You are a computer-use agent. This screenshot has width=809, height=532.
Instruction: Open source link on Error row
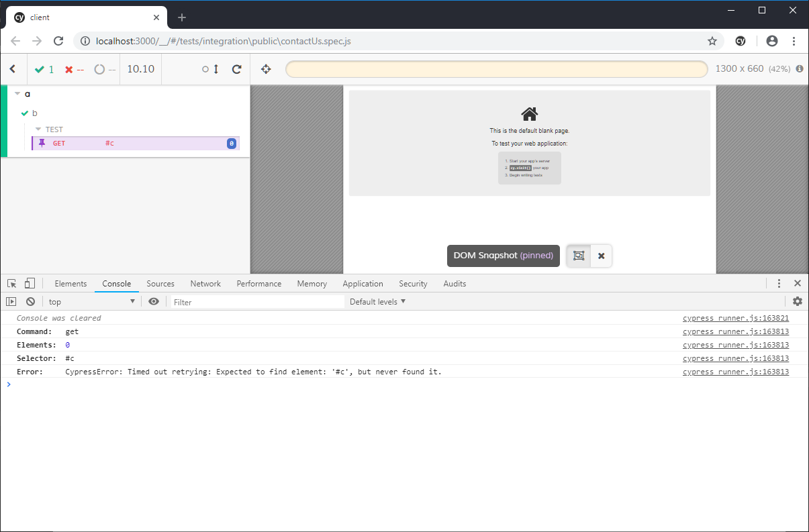tap(736, 372)
